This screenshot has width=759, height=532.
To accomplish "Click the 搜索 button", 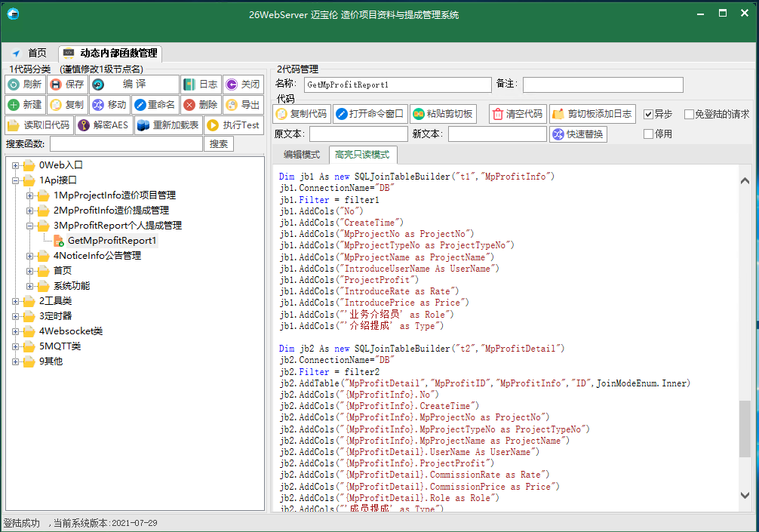I will [x=219, y=144].
